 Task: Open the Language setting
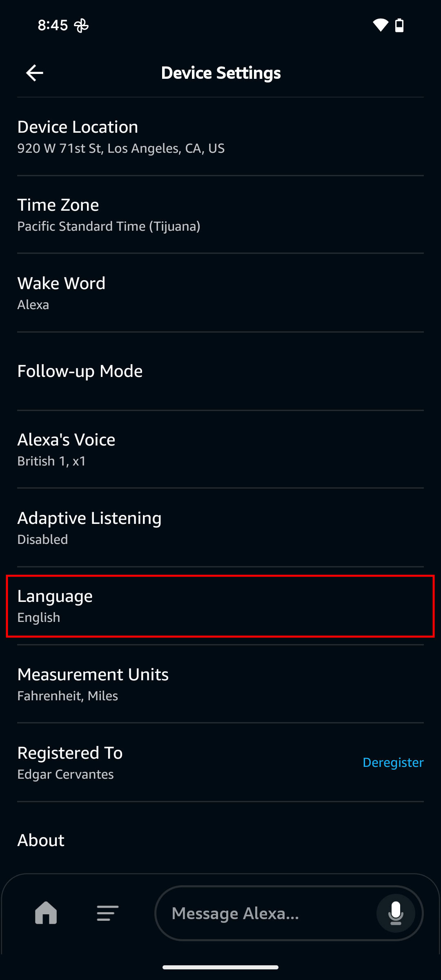click(220, 606)
